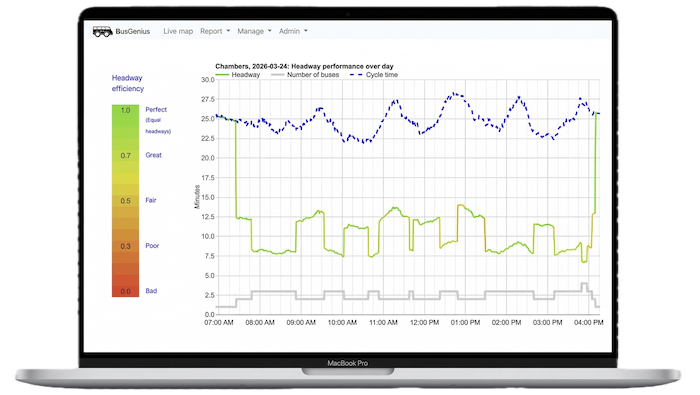Screen dimensions: 700x395
Task: Click the 07:00 AM x-axis label
Action: 219,322
